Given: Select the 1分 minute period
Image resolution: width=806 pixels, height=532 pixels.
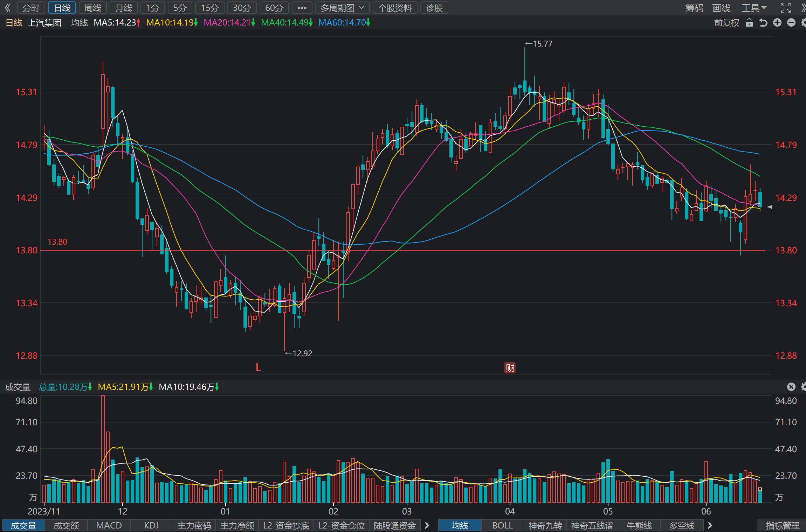Looking at the screenshot, I should 153,8.
